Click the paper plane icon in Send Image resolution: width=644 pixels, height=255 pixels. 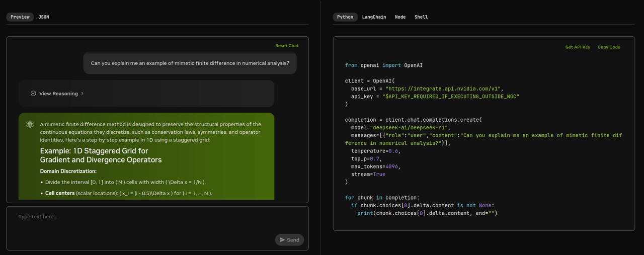[282, 240]
